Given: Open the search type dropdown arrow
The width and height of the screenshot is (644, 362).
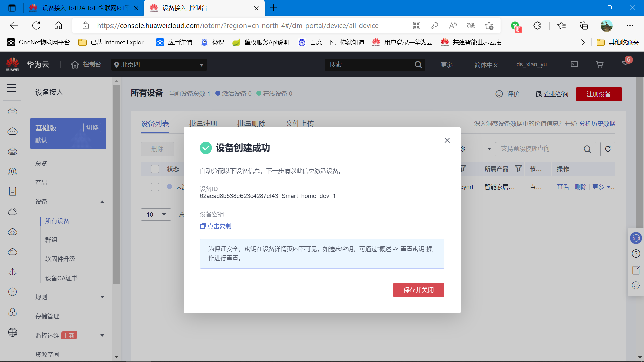Looking at the screenshot, I should 489,149.
